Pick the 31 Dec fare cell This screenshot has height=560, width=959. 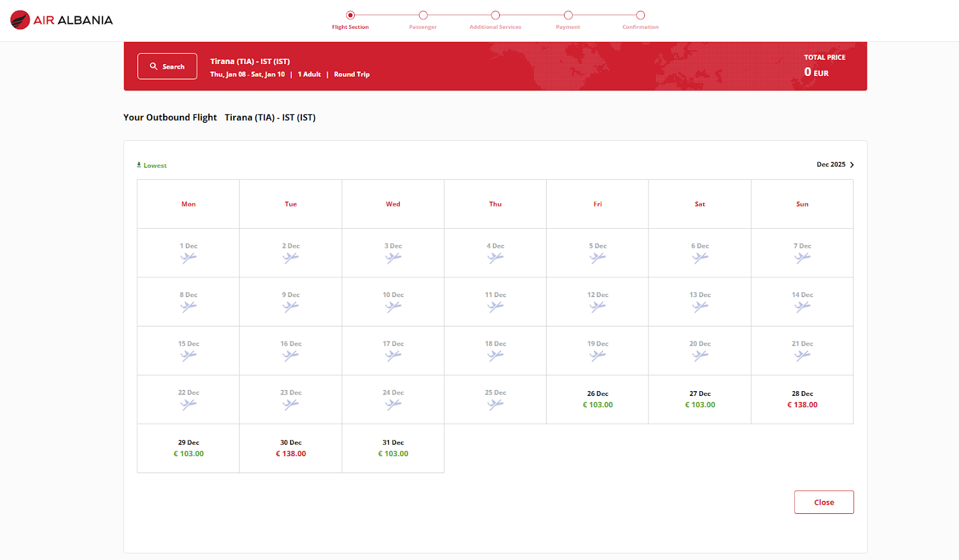[x=393, y=449]
